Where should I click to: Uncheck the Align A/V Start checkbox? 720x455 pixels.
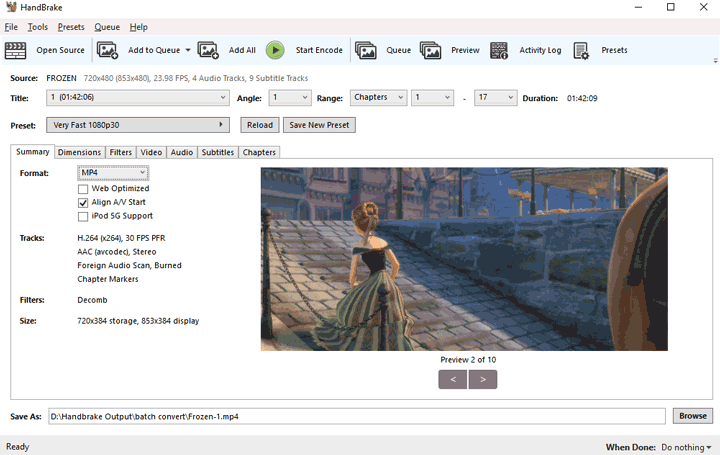[83, 202]
